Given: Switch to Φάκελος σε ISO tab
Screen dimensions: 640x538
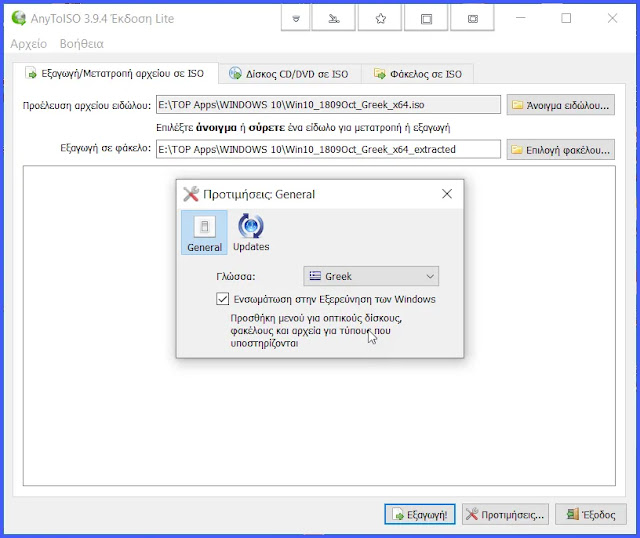Looking at the screenshot, I should (418, 74).
